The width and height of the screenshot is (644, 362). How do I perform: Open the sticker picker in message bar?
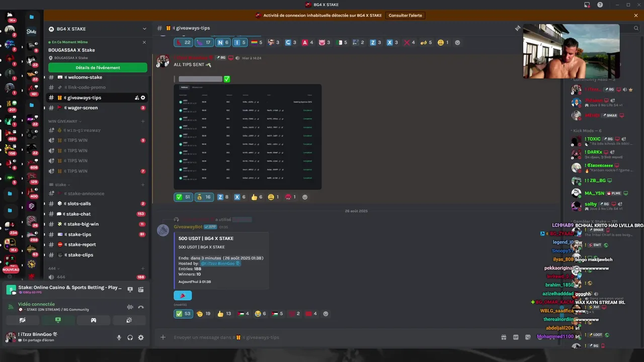[528, 337]
